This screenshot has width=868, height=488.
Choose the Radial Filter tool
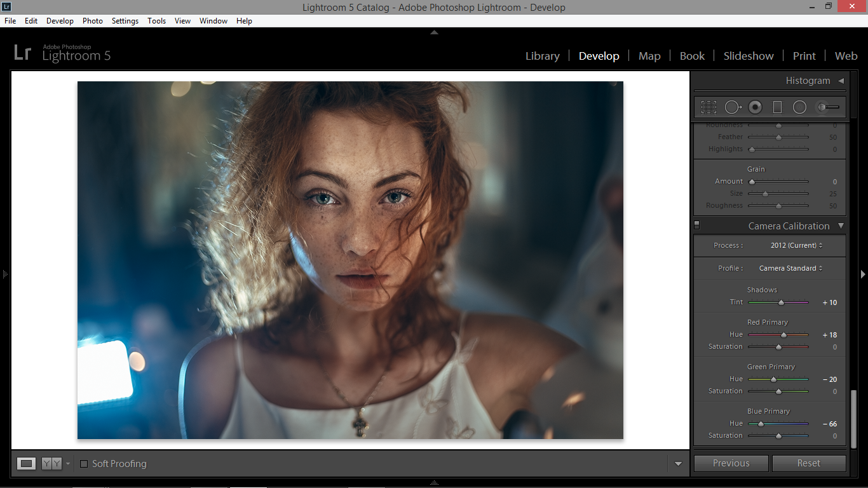pyautogui.click(x=799, y=107)
